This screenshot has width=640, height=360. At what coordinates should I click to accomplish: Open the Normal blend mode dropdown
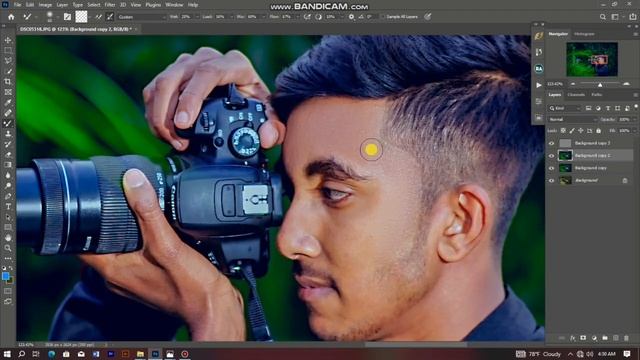pyautogui.click(x=572, y=120)
